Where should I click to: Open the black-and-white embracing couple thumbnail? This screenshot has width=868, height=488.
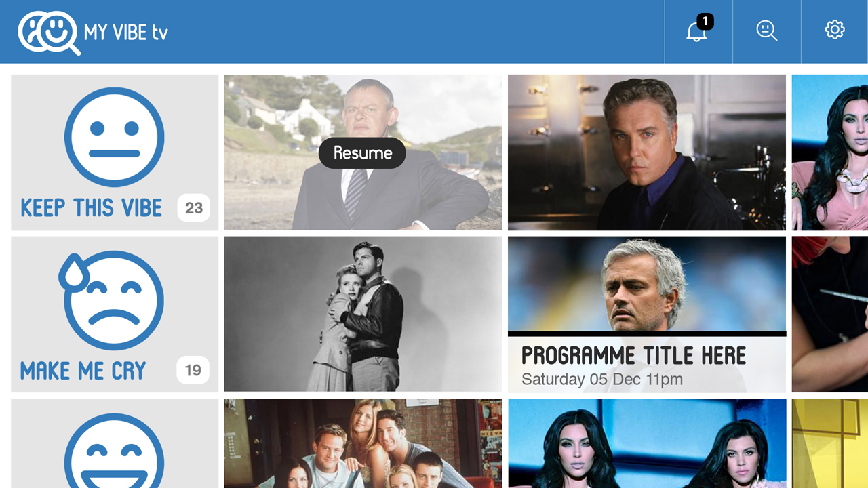tap(363, 314)
